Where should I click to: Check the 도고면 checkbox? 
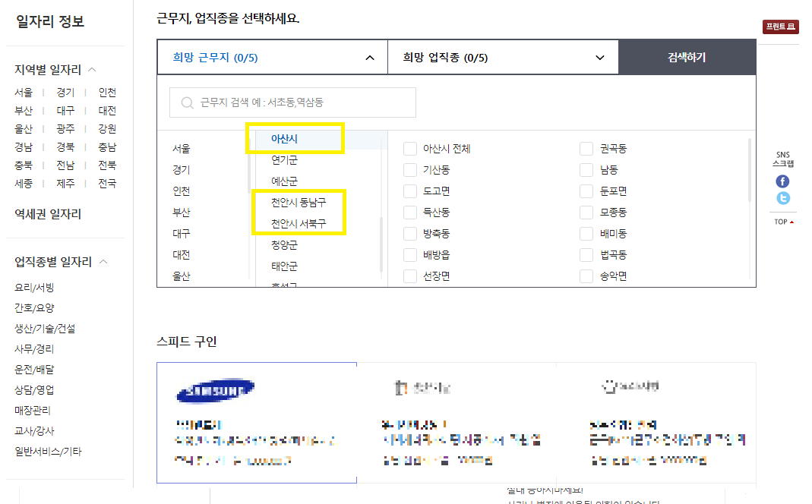[410, 191]
